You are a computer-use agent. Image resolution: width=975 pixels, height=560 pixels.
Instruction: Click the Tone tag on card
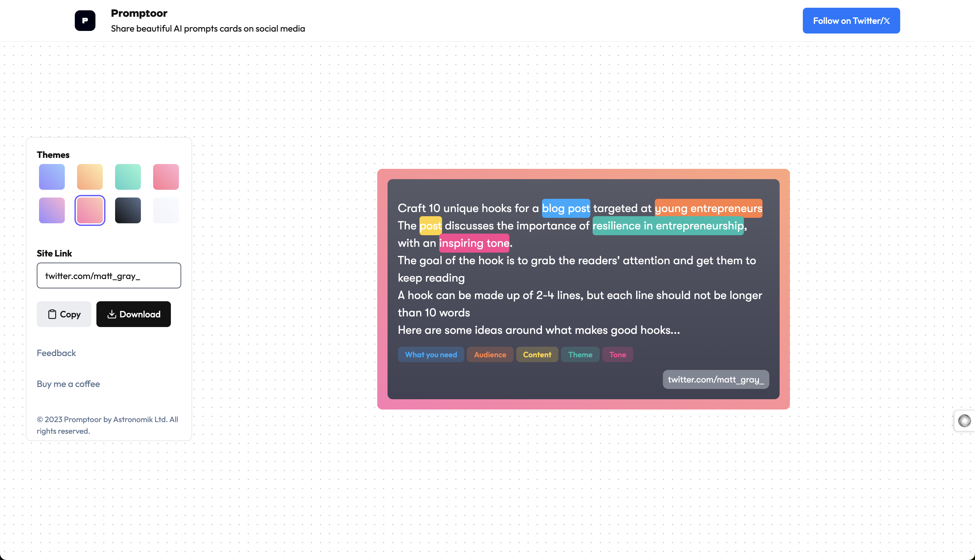[x=617, y=355]
